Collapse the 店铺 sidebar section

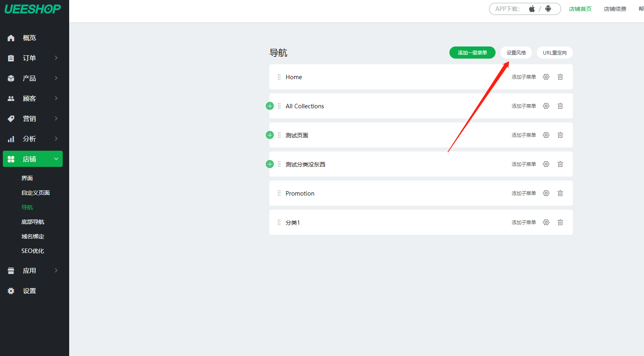(33, 159)
